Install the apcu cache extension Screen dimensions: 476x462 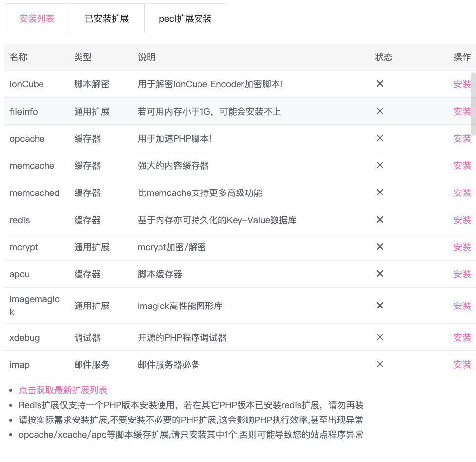pos(462,274)
